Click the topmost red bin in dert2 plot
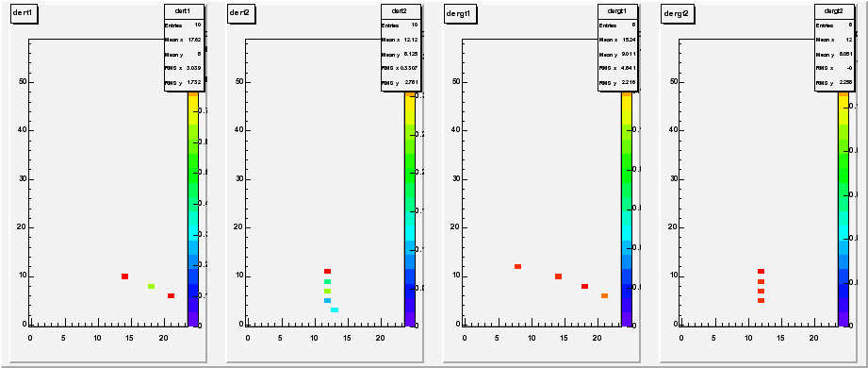 click(x=327, y=272)
